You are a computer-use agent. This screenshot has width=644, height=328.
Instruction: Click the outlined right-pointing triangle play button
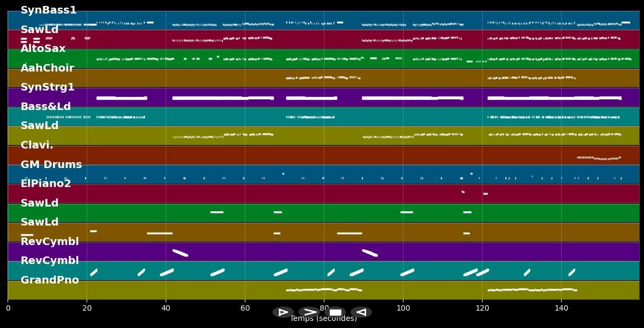[x=283, y=312]
